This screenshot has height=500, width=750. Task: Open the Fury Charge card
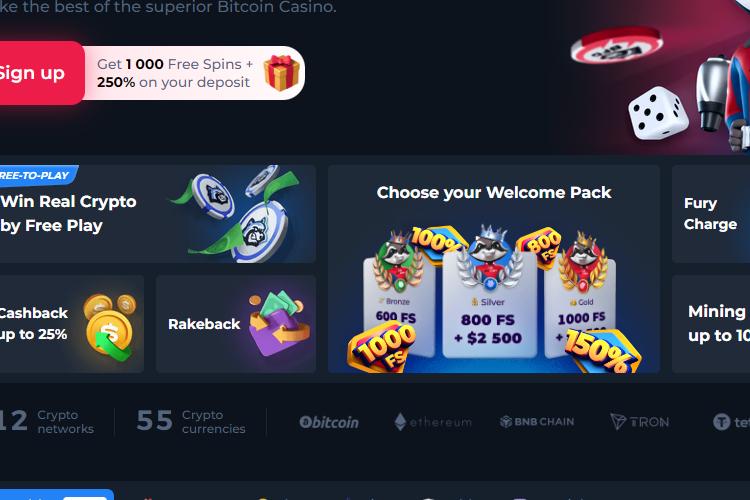[x=711, y=214]
